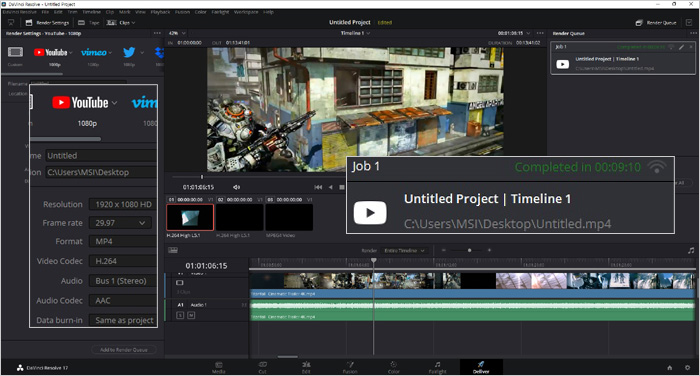The height and width of the screenshot is (376, 700).
Task: Click the Tape output icon
Action: (x=81, y=22)
